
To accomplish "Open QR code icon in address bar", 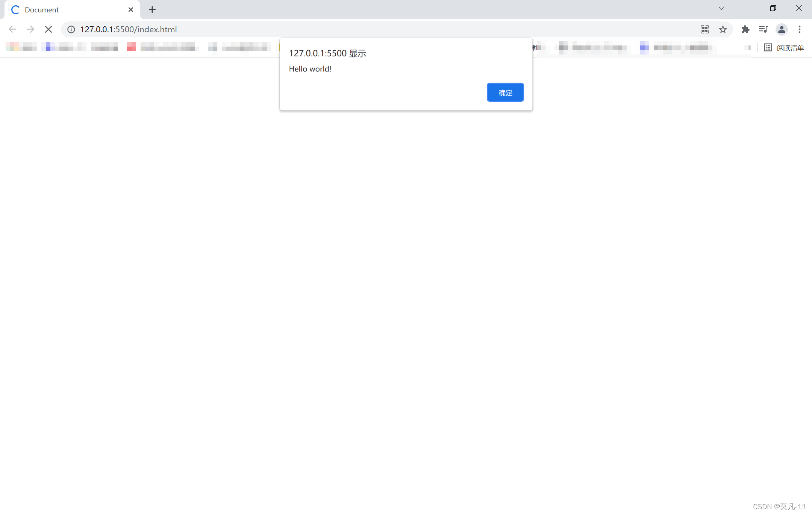I will (705, 29).
